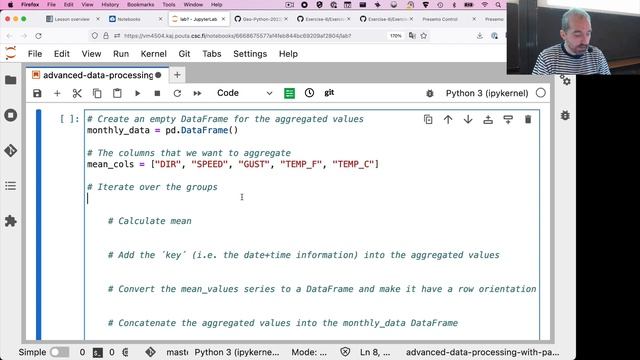Click the Ln 8 cursor position indicator
This screenshot has height=360, width=640.
point(375,352)
